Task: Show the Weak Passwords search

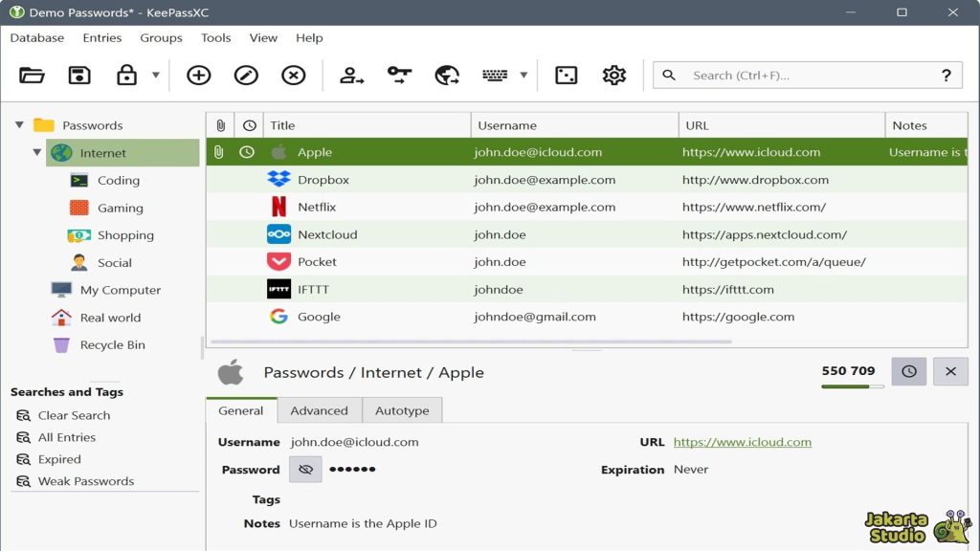Action: 85,481
